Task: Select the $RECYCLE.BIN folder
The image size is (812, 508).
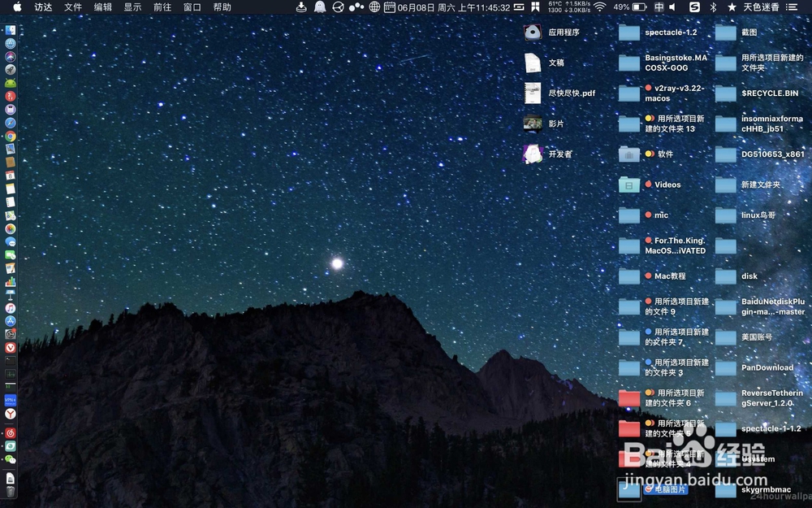Action: click(x=757, y=93)
